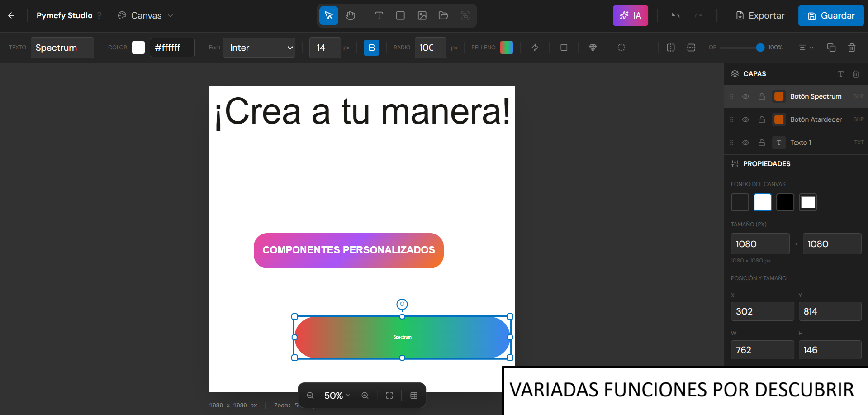Open the IA assistant
The width and height of the screenshot is (868, 415).
[630, 15]
